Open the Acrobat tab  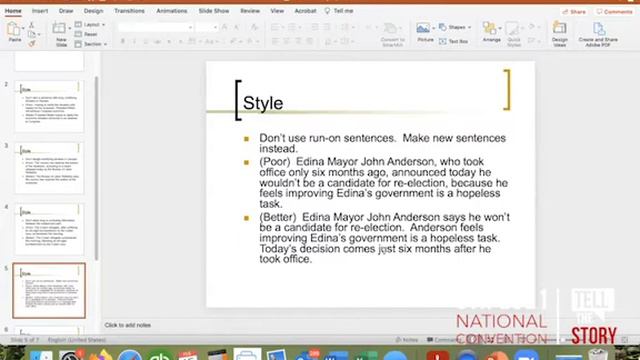(305, 11)
